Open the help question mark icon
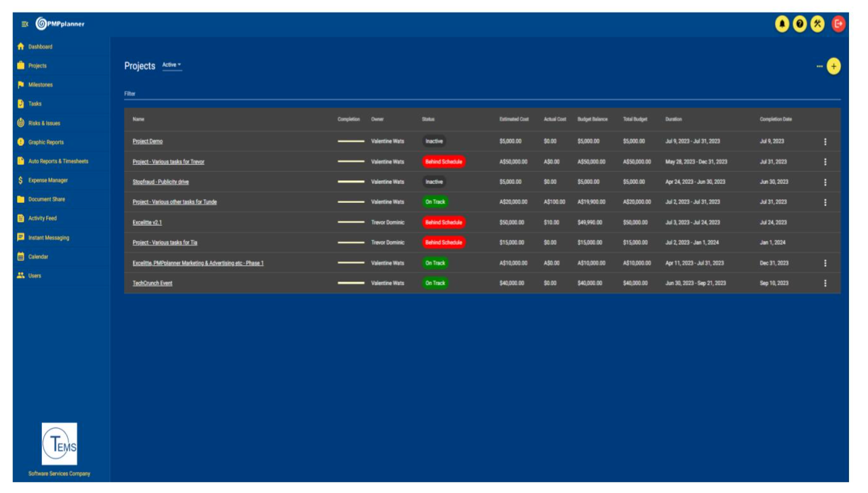This screenshot has width=868, height=493. coord(800,24)
